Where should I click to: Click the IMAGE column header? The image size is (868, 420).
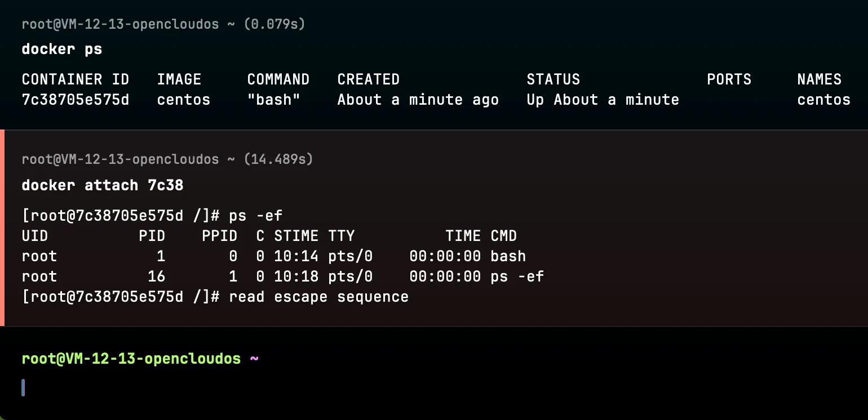click(x=179, y=79)
